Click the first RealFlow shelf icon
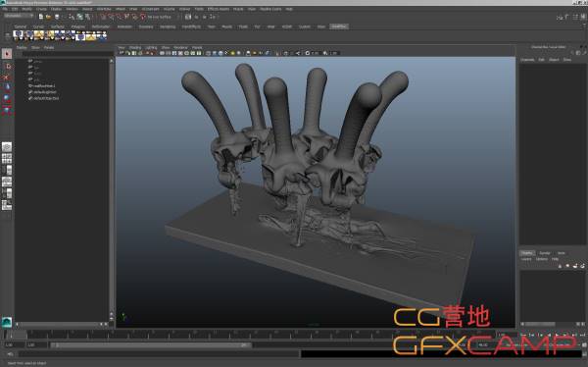 click(x=18, y=35)
